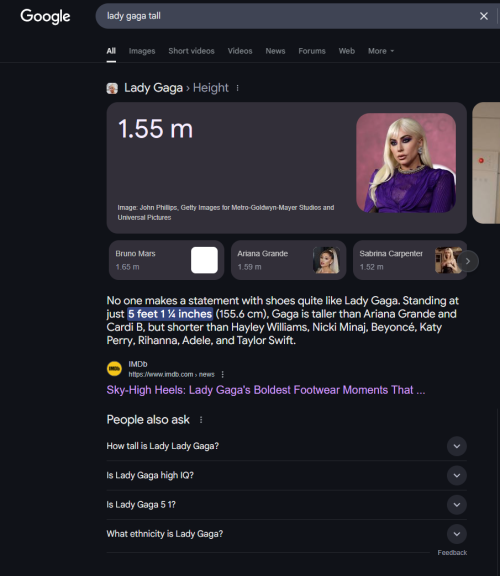
Task: Clear the search query with X
Action: [x=483, y=16]
